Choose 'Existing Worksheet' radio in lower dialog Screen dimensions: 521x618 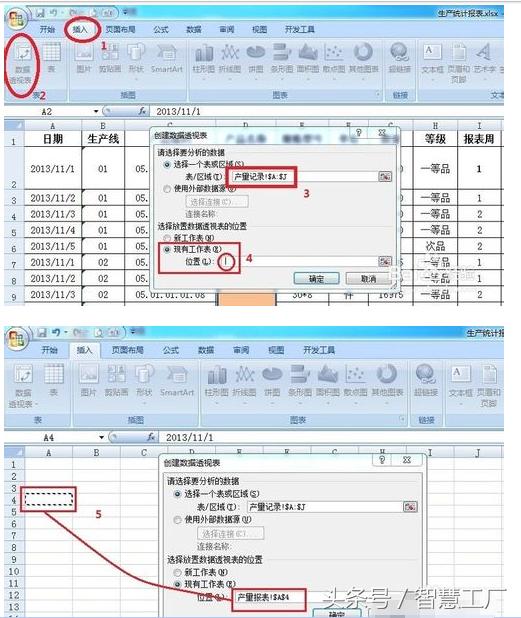pos(177,584)
